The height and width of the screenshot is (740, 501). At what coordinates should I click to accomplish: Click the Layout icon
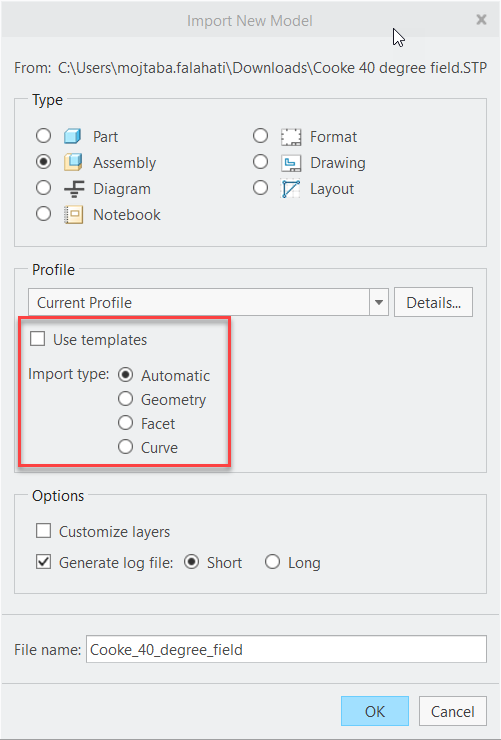click(x=291, y=189)
